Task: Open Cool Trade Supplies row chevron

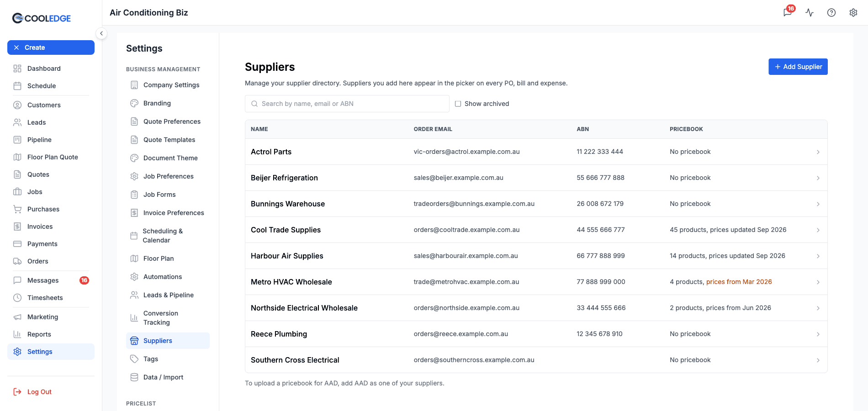Action: click(818, 230)
